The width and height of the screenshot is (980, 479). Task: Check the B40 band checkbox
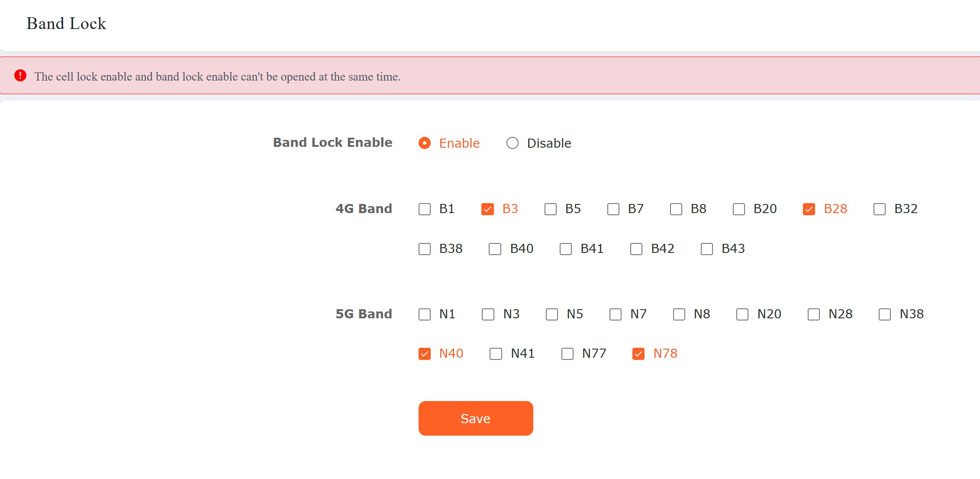coord(495,249)
